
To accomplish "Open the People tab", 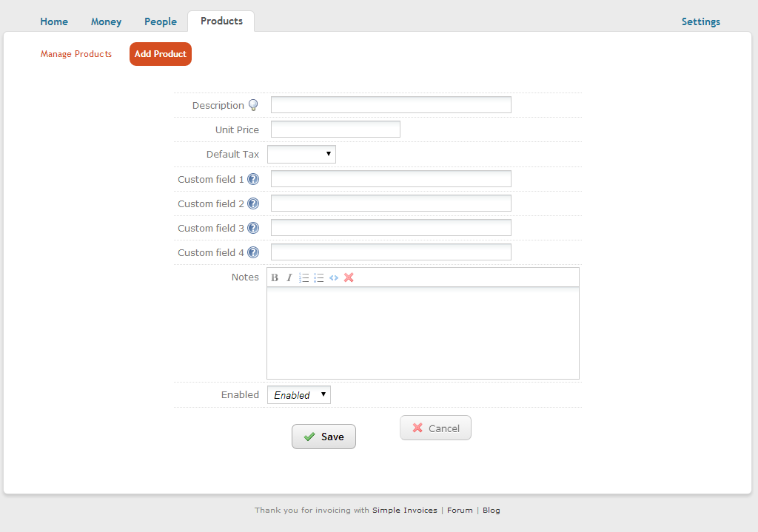I will click(161, 21).
